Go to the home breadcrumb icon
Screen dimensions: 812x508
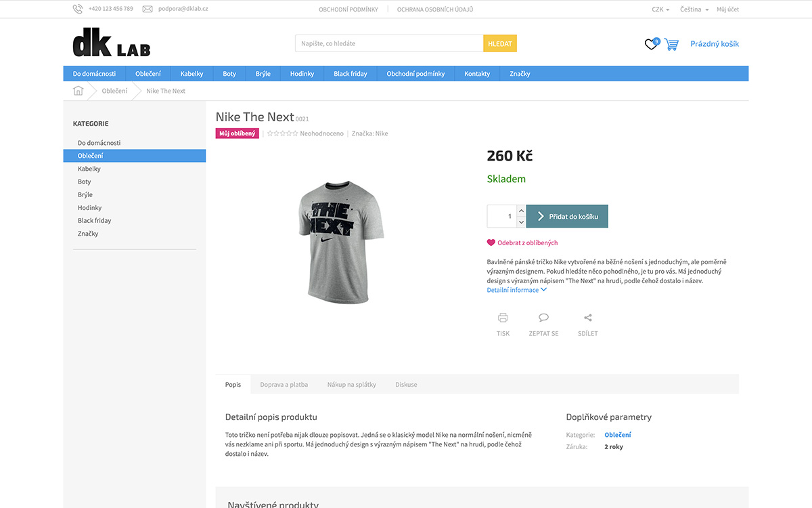78,91
